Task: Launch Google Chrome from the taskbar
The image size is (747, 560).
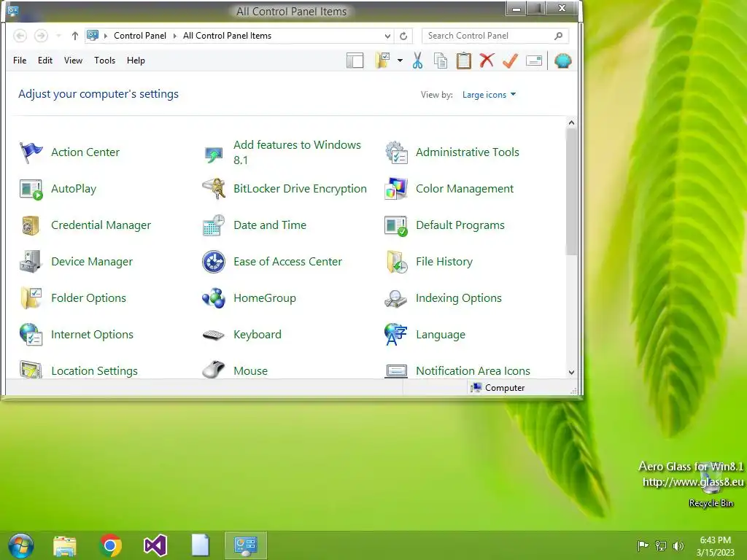Action: pos(110,545)
